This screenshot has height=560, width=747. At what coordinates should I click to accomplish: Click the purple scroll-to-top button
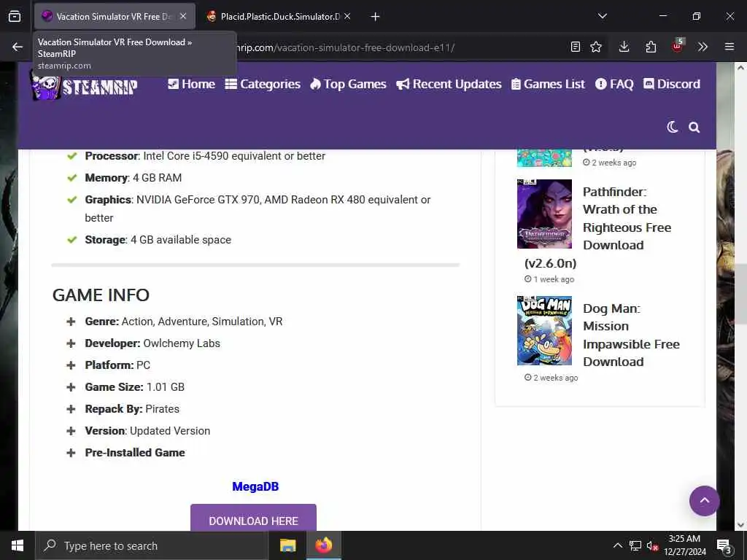(704, 500)
